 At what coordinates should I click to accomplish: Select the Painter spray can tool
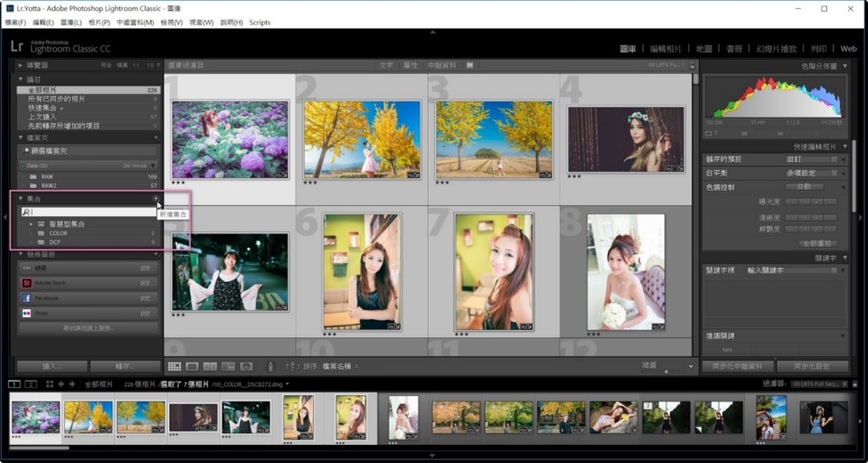(270, 366)
